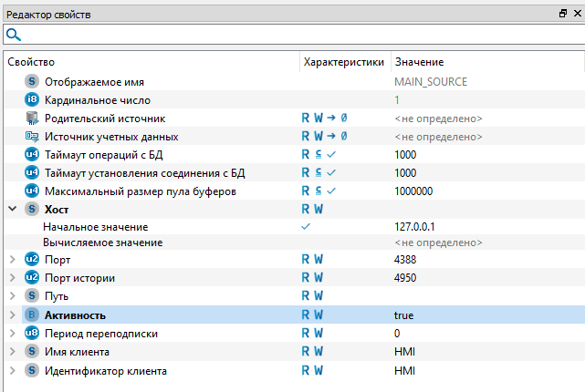
Task: Click the Родительский источник row icon
Action: click(x=33, y=119)
